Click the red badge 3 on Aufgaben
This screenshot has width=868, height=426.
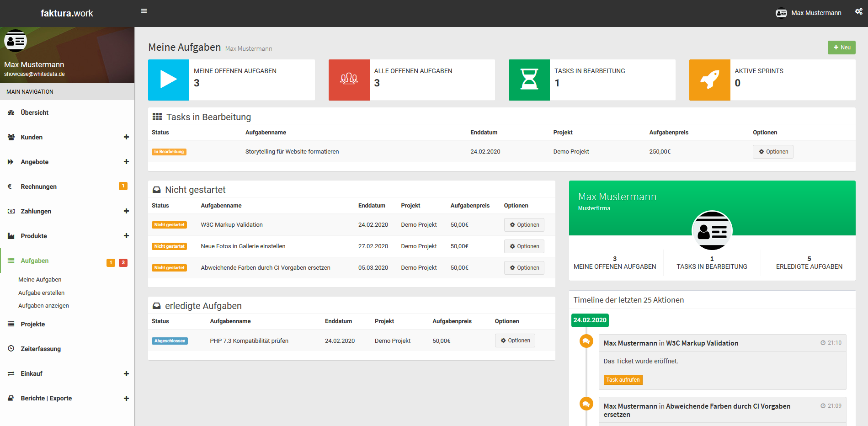pyautogui.click(x=123, y=262)
